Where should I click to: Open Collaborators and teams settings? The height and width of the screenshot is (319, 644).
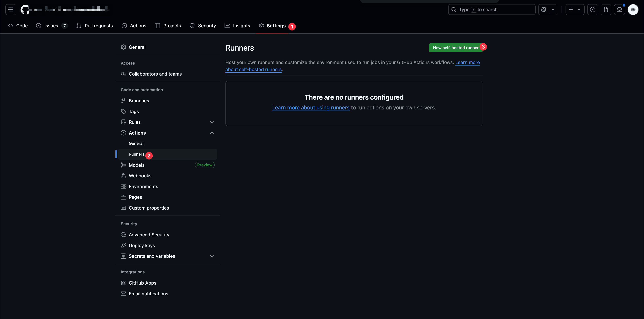point(168,74)
